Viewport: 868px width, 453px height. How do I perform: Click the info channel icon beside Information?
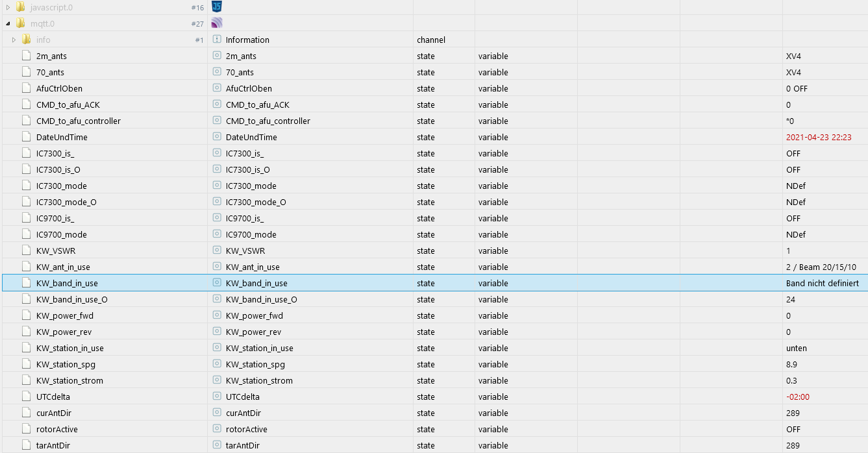[217, 40]
